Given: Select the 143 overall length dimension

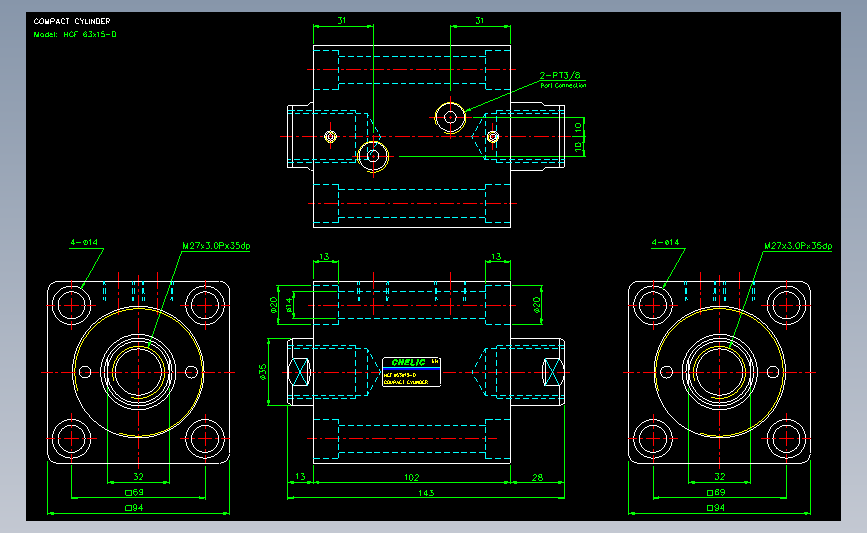Looking at the screenshot, I should (x=426, y=493).
